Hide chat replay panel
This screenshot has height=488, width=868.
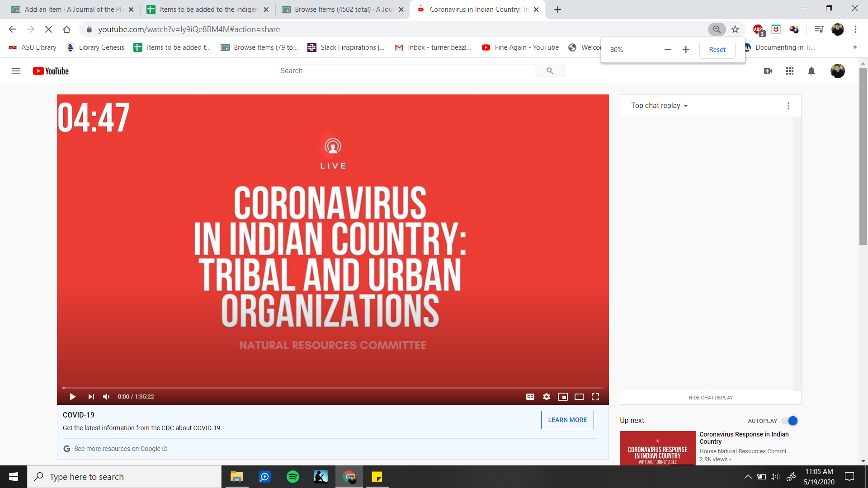coord(710,398)
